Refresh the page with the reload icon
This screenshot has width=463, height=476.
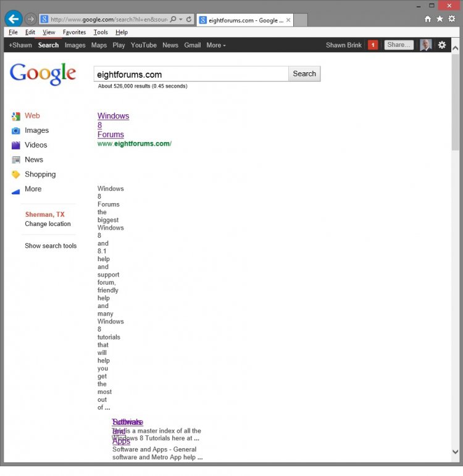click(x=189, y=19)
